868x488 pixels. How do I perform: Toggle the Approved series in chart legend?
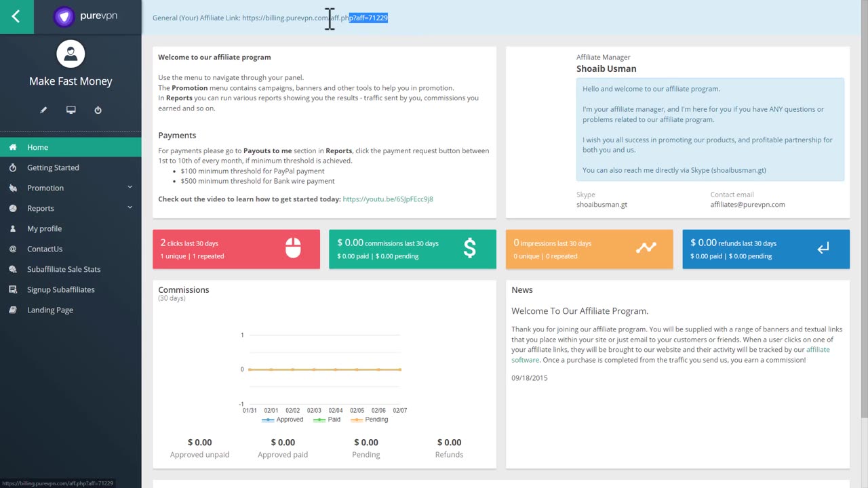pyautogui.click(x=282, y=420)
